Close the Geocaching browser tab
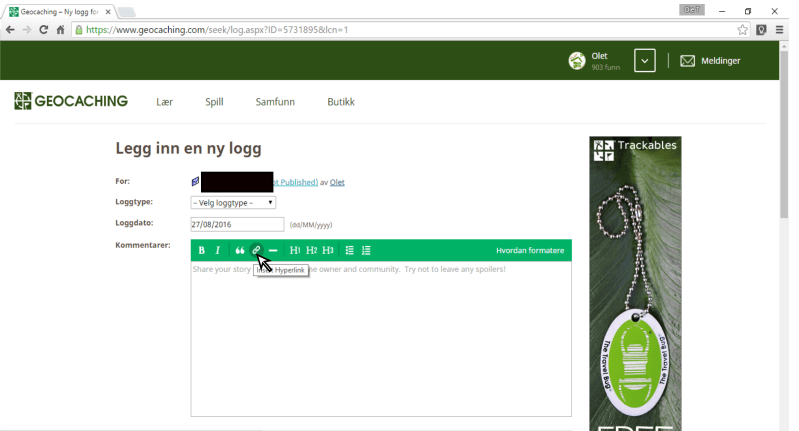Screen dimensions: 799x431 point(108,12)
